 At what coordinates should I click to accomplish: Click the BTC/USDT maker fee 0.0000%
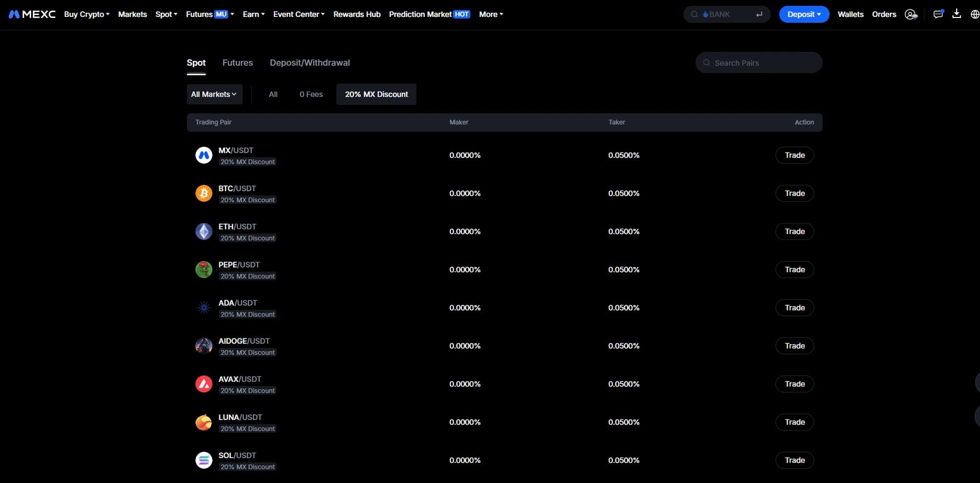pyautogui.click(x=465, y=193)
